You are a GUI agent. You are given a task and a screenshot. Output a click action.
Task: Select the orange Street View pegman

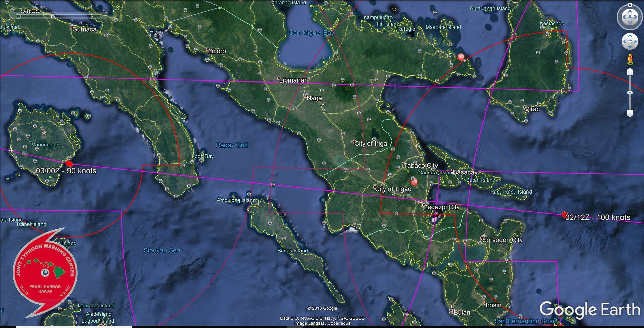(x=630, y=59)
